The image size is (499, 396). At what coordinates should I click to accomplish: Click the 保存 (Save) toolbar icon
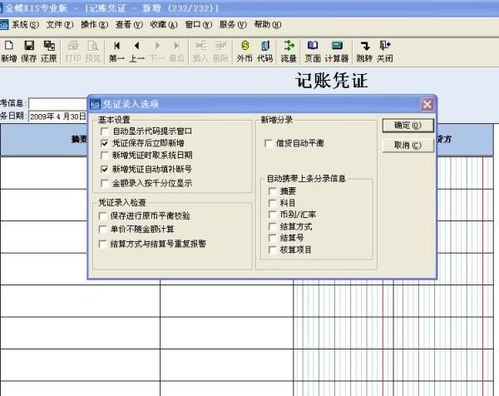[29, 51]
